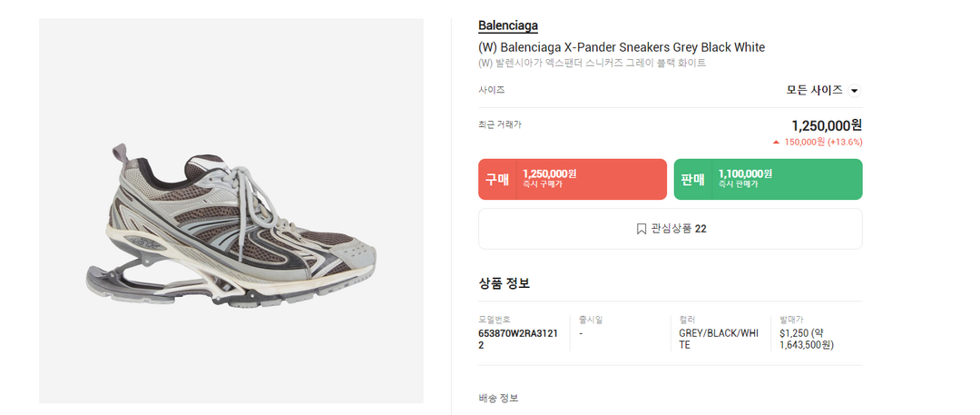Click the 최근 거래가 label
The height and width of the screenshot is (415, 980).
click(x=500, y=124)
